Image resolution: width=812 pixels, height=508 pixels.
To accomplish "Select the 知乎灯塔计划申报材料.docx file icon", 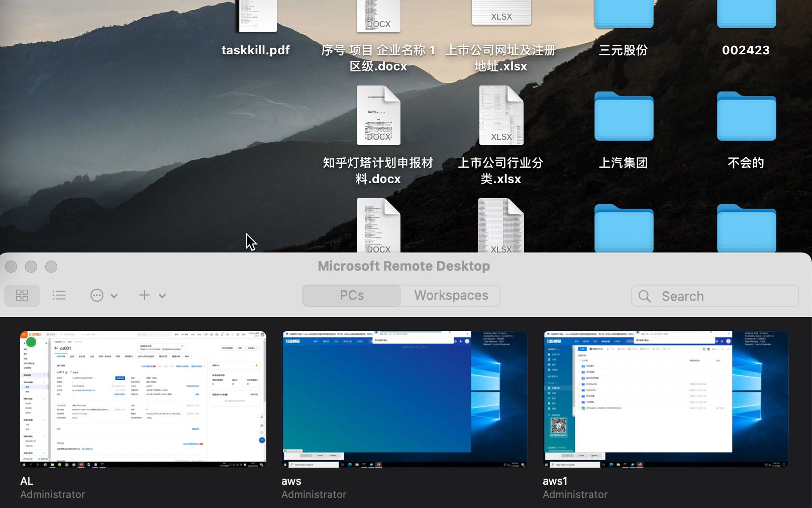I will tap(378, 115).
